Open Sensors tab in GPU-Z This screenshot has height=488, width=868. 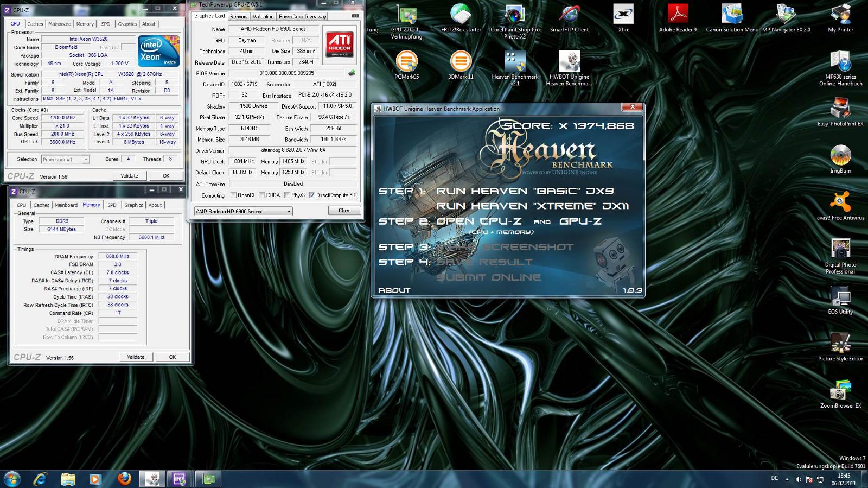click(x=239, y=17)
